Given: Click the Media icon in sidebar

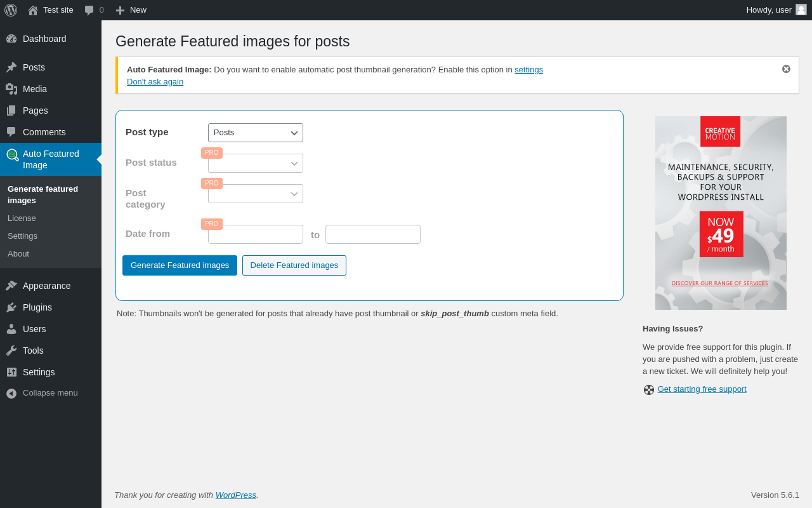Looking at the screenshot, I should (11, 89).
